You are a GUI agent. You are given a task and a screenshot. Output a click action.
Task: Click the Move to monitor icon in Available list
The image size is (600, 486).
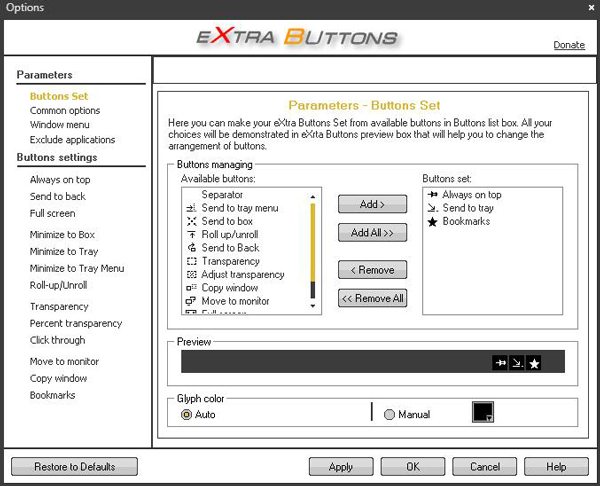coord(191,301)
